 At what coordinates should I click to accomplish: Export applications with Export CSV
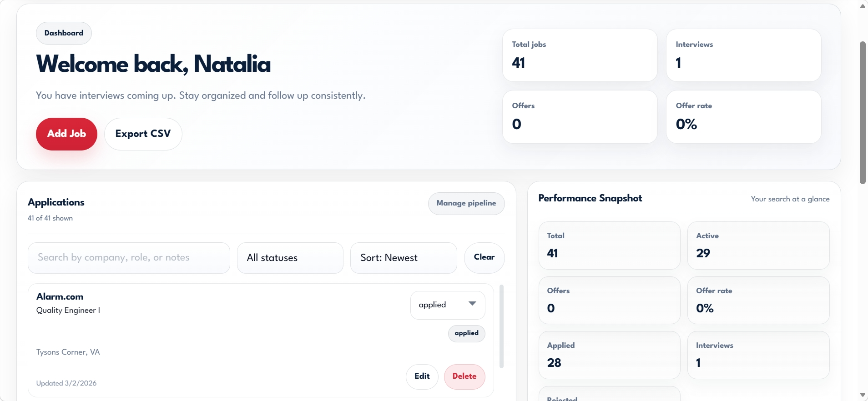coord(143,134)
